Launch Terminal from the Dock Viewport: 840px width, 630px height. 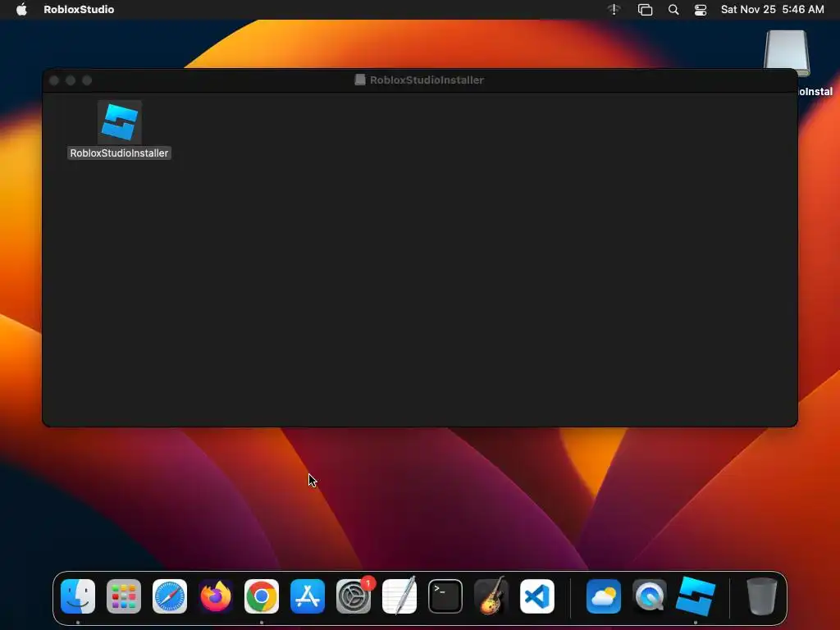point(445,596)
